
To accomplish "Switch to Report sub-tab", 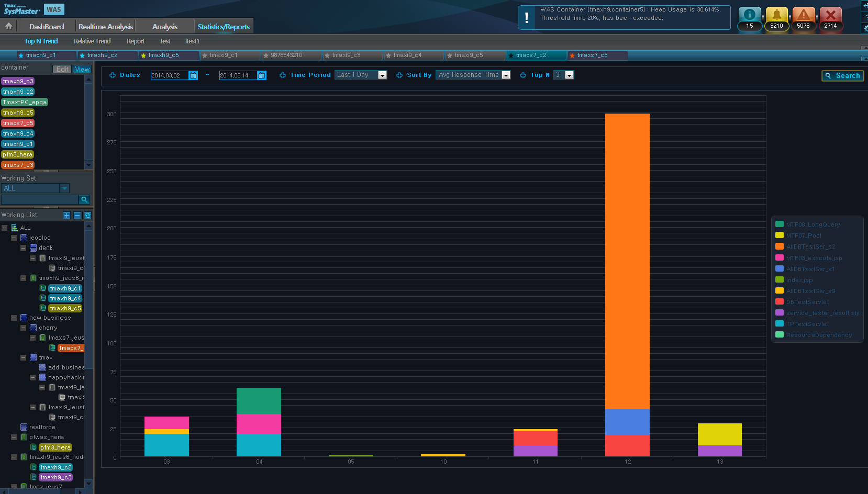I will click(136, 41).
